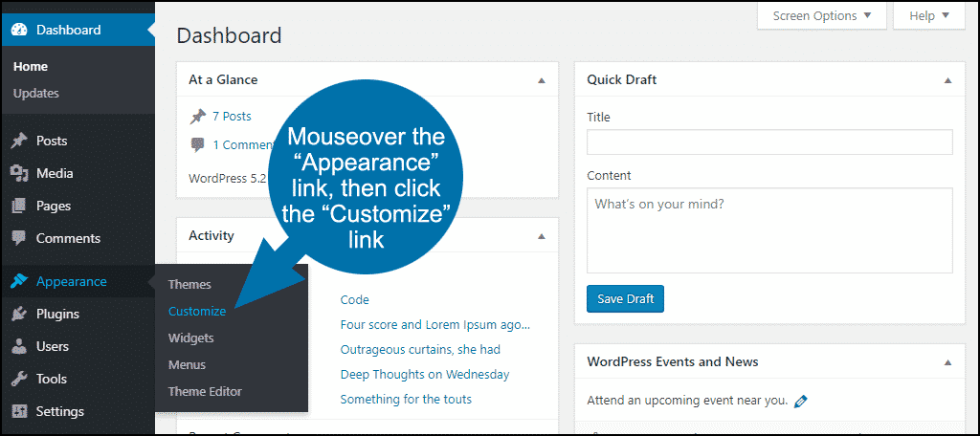Go to the Dashboard menu item
The image size is (980, 436).
pyautogui.click(x=78, y=30)
